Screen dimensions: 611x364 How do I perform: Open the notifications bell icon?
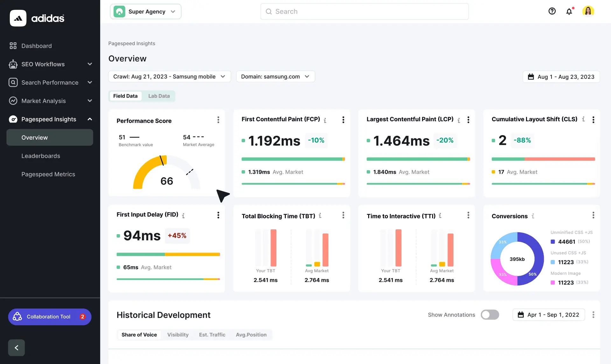click(x=569, y=11)
